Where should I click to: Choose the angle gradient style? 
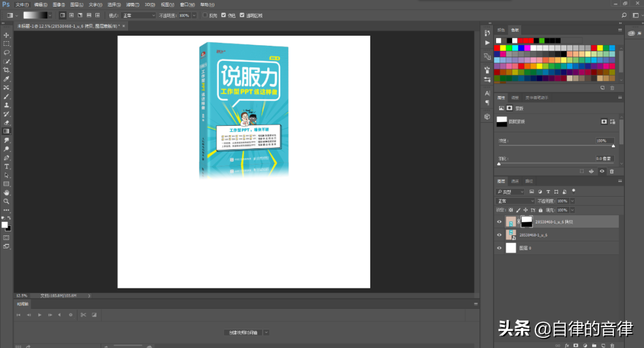click(80, 15)
